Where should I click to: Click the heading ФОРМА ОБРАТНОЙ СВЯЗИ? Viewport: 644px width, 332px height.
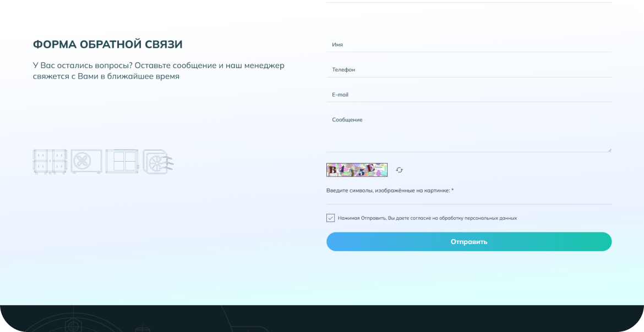(x=107, y=45)
